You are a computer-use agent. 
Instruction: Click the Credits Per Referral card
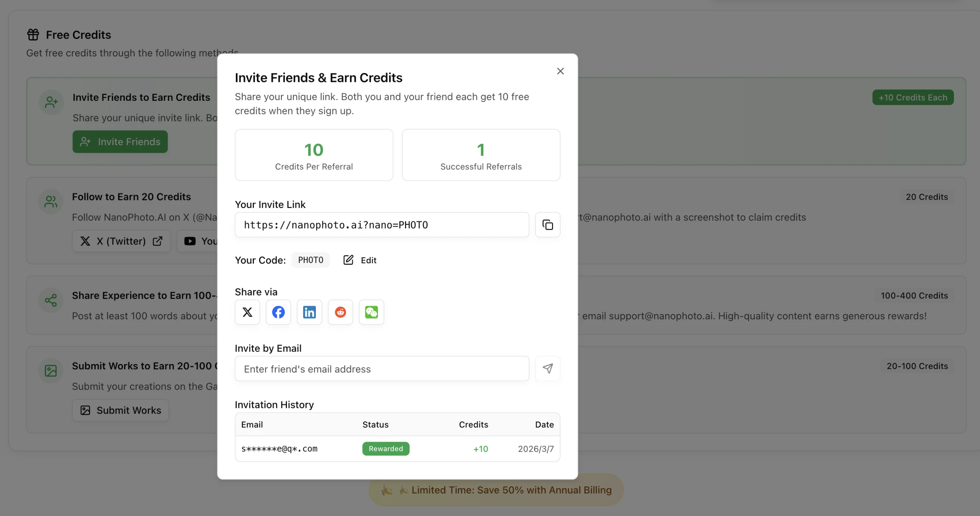click(x=314, y=155)
